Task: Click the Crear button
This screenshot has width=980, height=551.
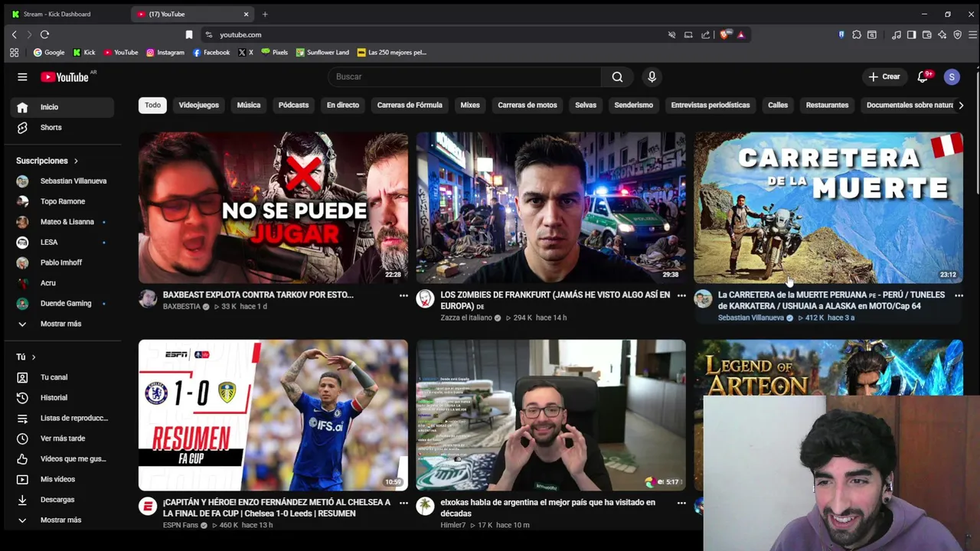Action: pos(884,77)
